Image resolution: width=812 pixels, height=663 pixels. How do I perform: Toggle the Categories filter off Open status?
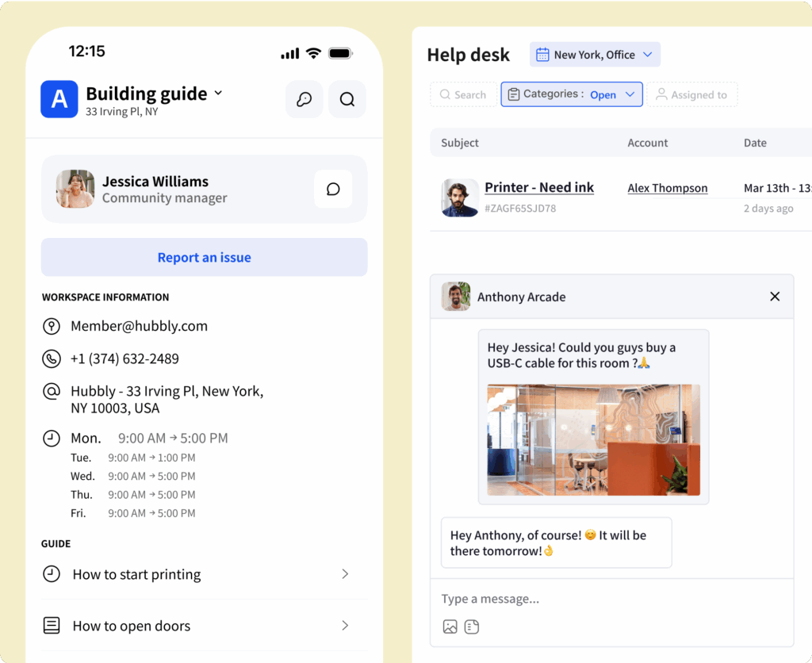point(603,94)
